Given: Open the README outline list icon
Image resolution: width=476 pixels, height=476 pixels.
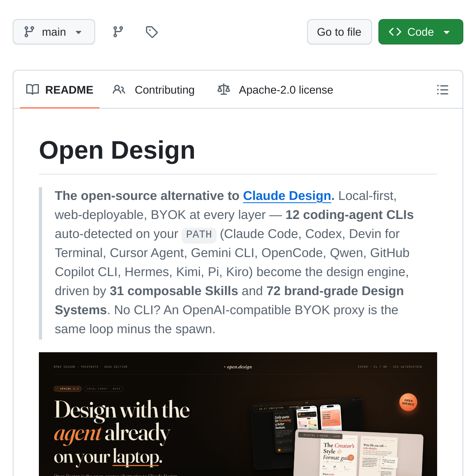Looking at the screenshot, I should click(442, 90).
